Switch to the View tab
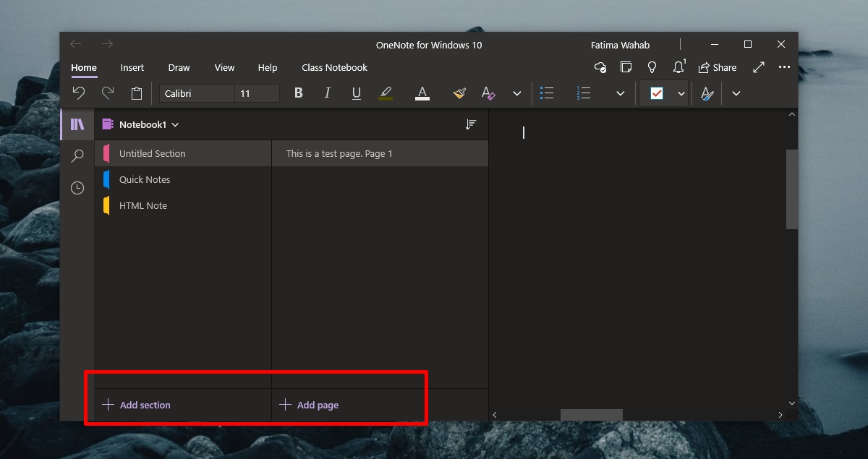This screenshot has width=868, height=459. tap(224, 67)
